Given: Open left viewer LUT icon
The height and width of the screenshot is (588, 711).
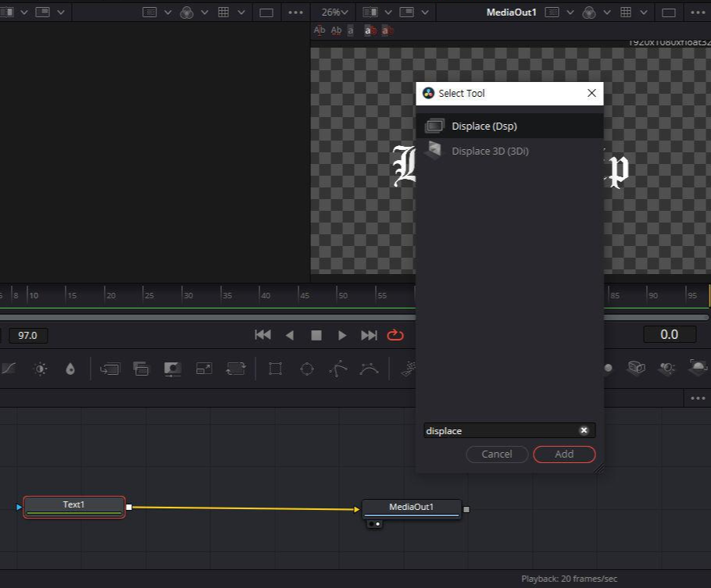Looking at the screenshot, I should click(149, 12).
